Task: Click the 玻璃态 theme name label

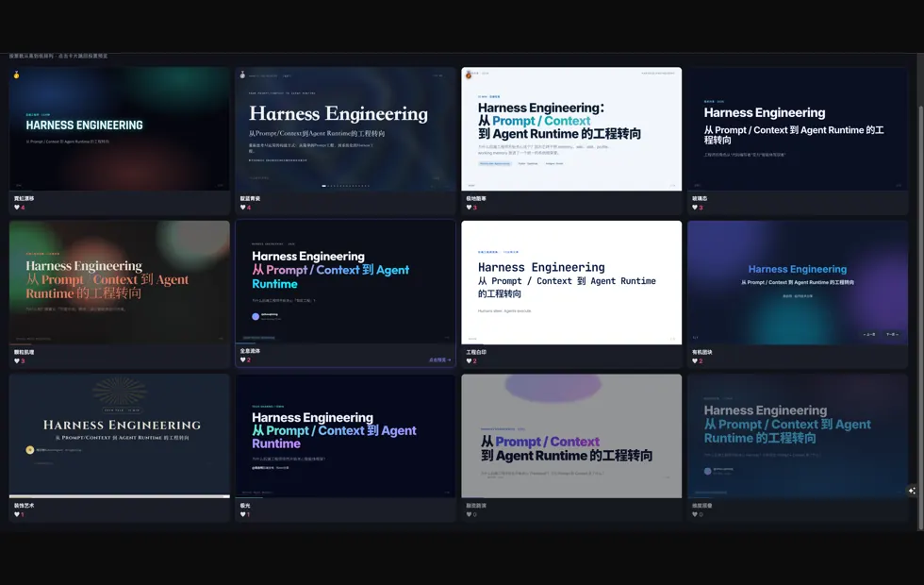Action: [698, 199]
